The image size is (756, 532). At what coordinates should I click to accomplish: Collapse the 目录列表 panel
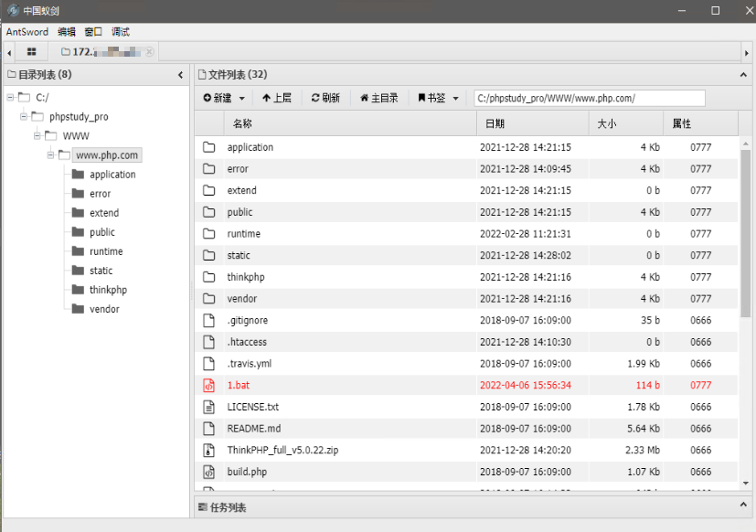[180, 75]
